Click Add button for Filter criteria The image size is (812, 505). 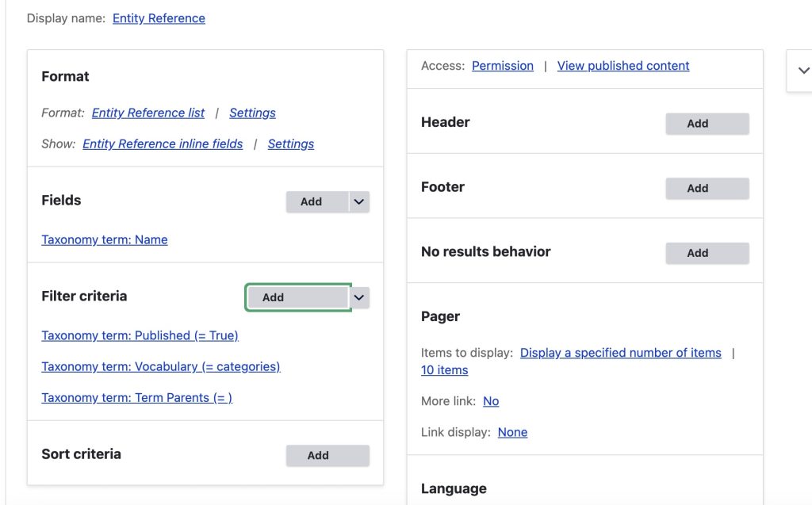coord(297,297)
